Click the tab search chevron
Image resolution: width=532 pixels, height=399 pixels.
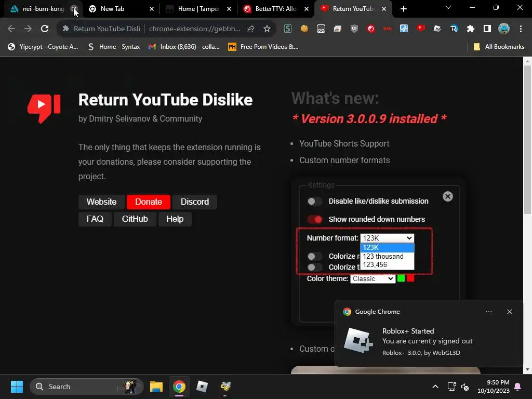click(x=448, y=7)
